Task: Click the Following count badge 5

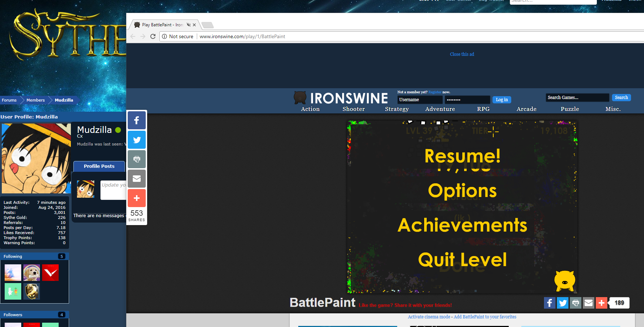Action: point(62,256)
